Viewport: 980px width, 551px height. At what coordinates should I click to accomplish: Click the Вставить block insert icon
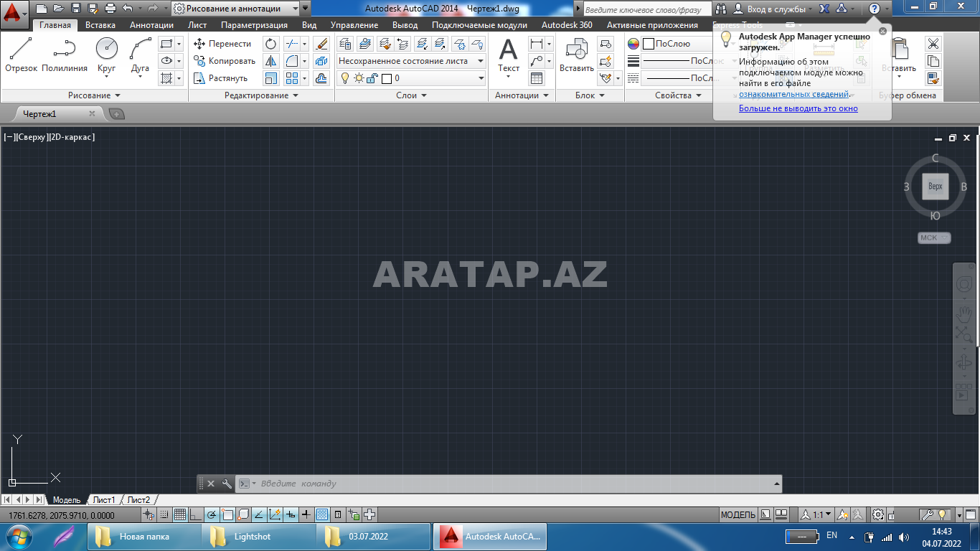click(577, 56)
